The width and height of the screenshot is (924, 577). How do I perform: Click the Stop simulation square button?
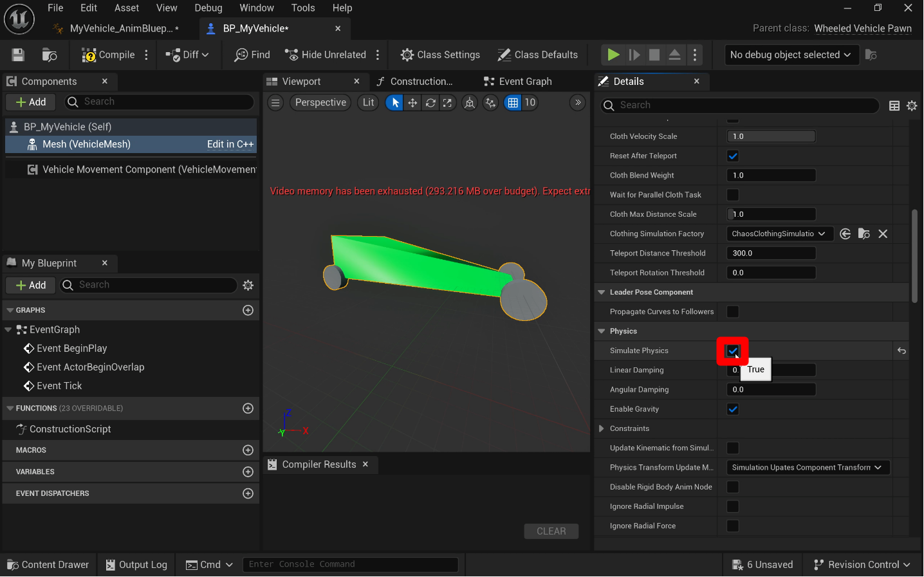654,55
